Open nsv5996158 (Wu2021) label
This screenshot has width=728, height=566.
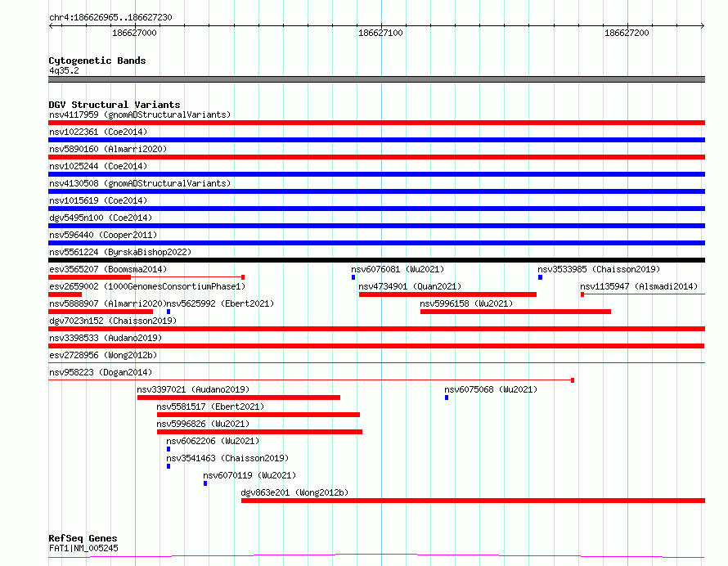(x=466, y=303)
